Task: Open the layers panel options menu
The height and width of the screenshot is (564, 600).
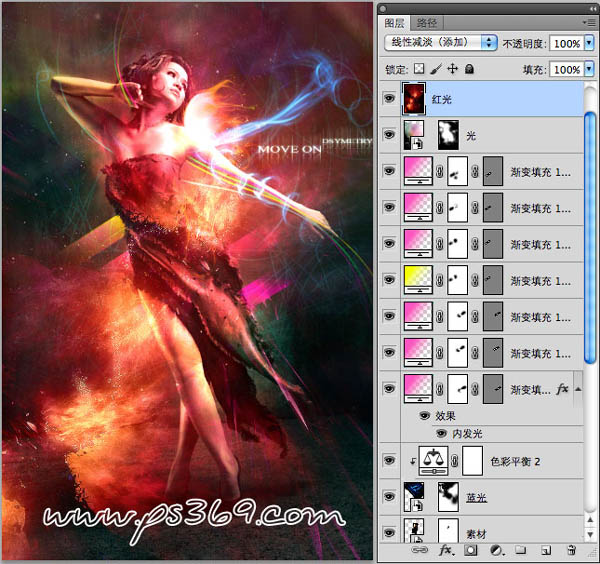Action: (589, 23)
